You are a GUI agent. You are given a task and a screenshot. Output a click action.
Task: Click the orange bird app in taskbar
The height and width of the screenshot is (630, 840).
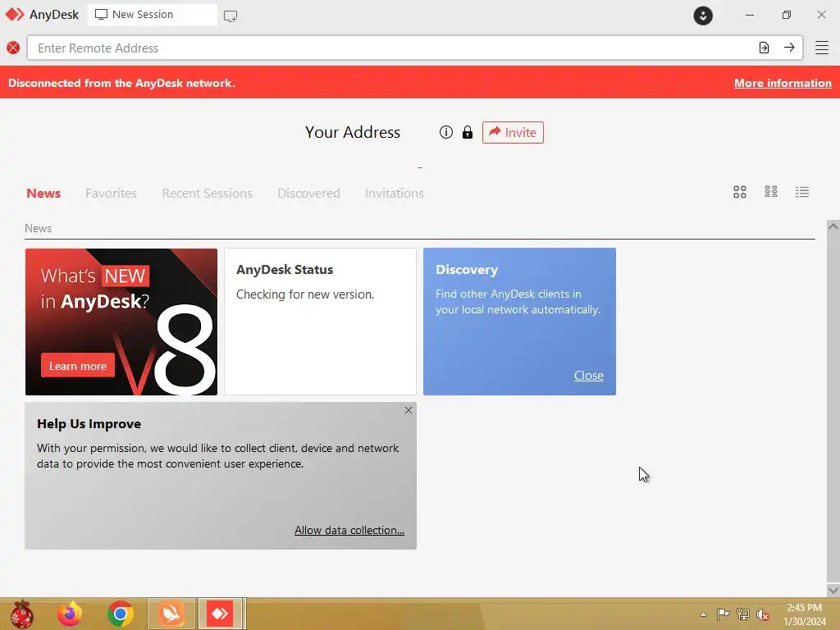171,614
